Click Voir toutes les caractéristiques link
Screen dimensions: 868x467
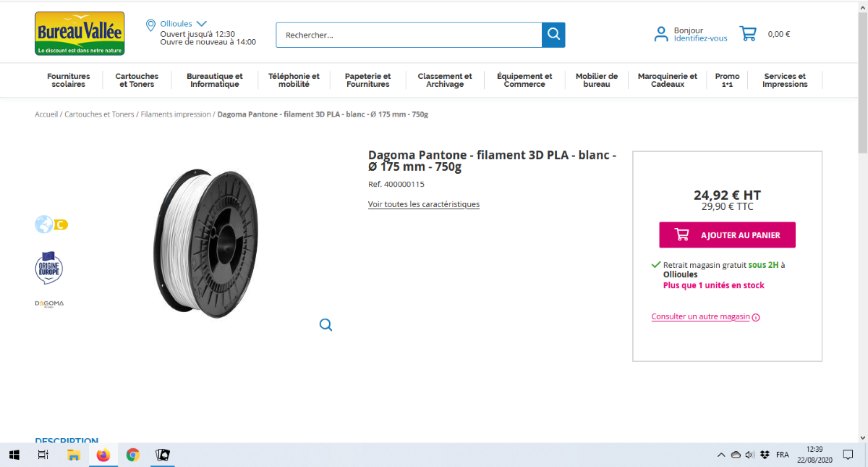[424, 204]
